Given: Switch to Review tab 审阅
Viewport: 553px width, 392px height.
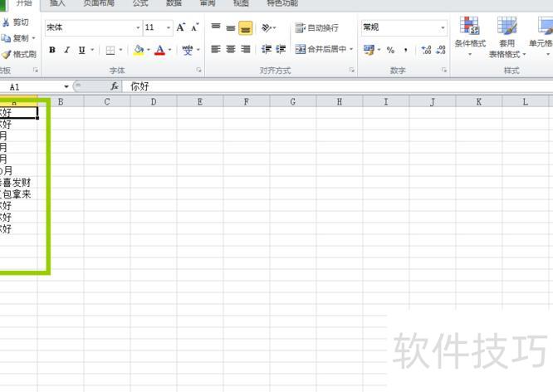Looking at the screenshot, I should [208, 3].
